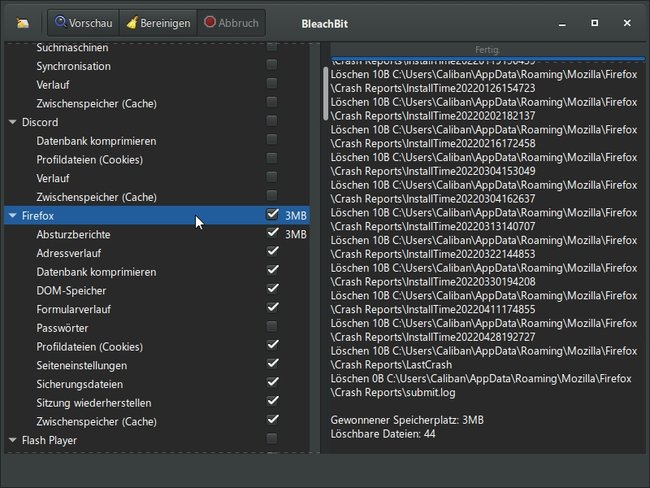Uncheck Firefox Zwischenspeicher (Cache) checkbox

tap(272, 420)
